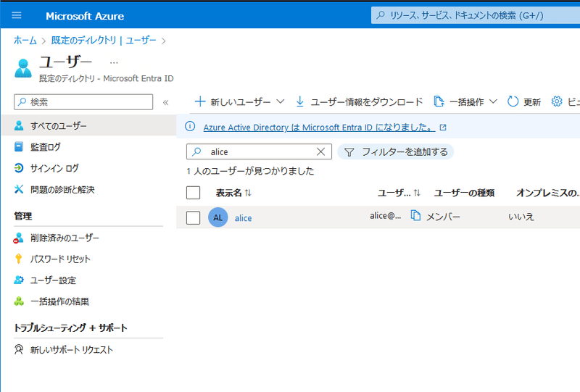Click the magnifier icon in user filter
Viewport: 580px width, 392px height.
click(196, 151)
